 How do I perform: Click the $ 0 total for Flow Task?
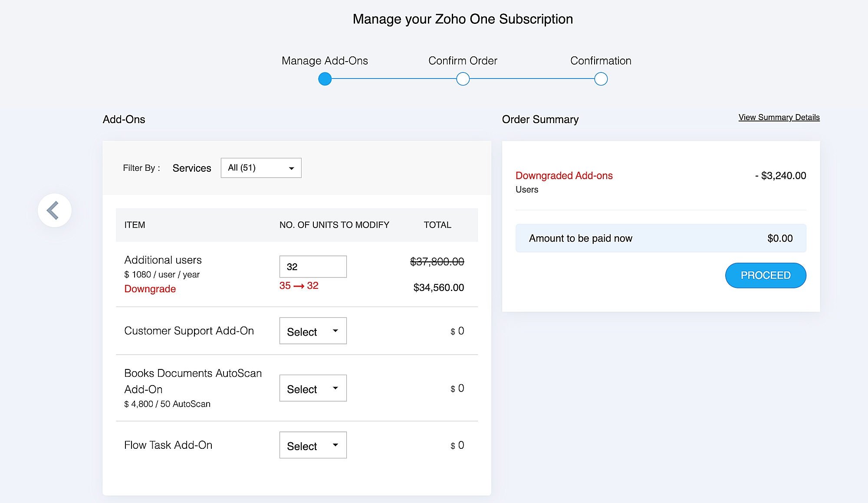[457, 445]
